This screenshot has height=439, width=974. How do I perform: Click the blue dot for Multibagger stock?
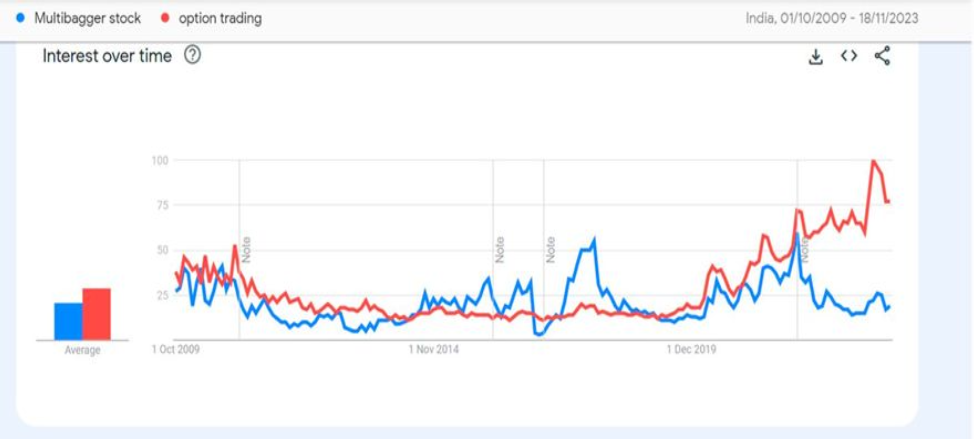(21, 19)
